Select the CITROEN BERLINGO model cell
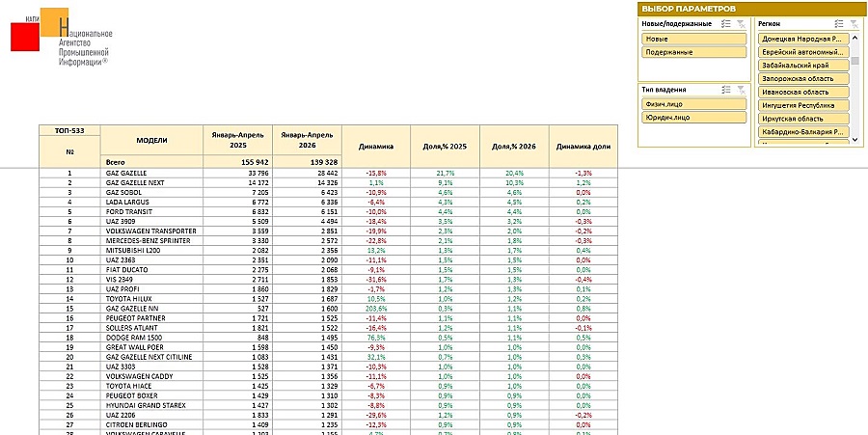Screen dimensions: 868x435 [151, 424]
